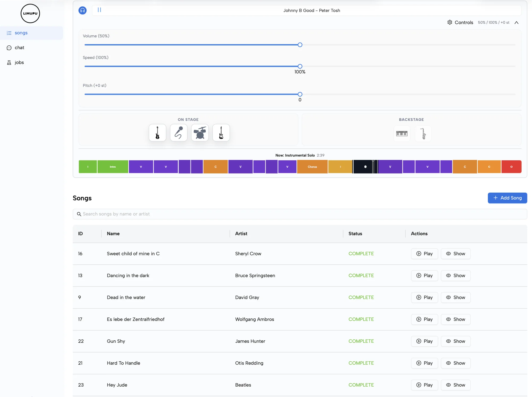Image resolution: width=532 pixels, height=397 pixels.
Task: Bring the saxophone from backstage
Action: (423, 133)
